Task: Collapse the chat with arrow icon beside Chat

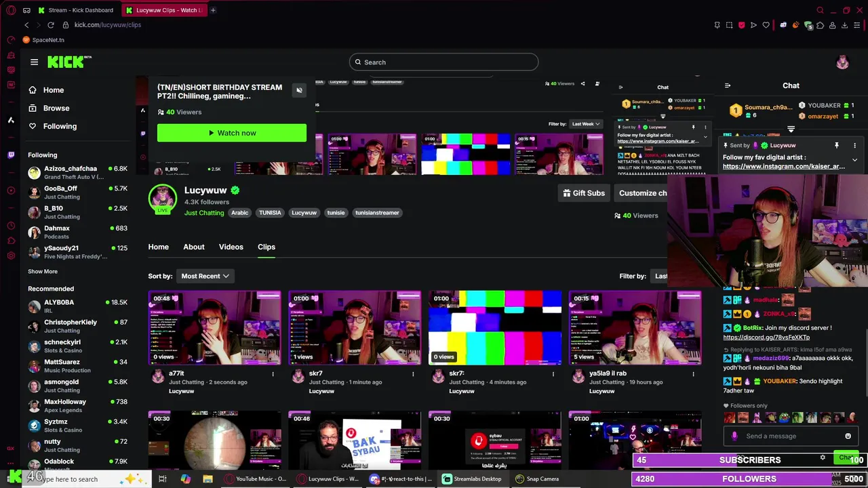Action: click(728, 85)
